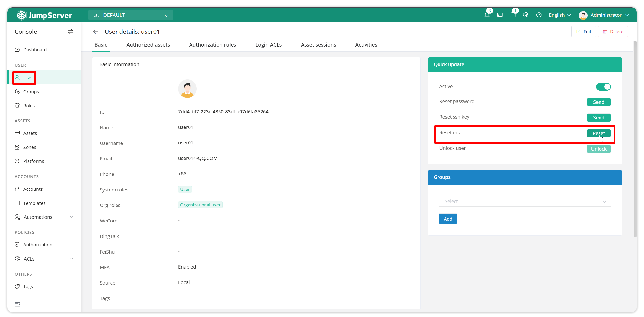Click the user ID value 7dd4cbf7-223c-4350-83df-a97d6fa85264
Image resolution: width=644 pixels, height=317 pixels.
pos(223,112)
